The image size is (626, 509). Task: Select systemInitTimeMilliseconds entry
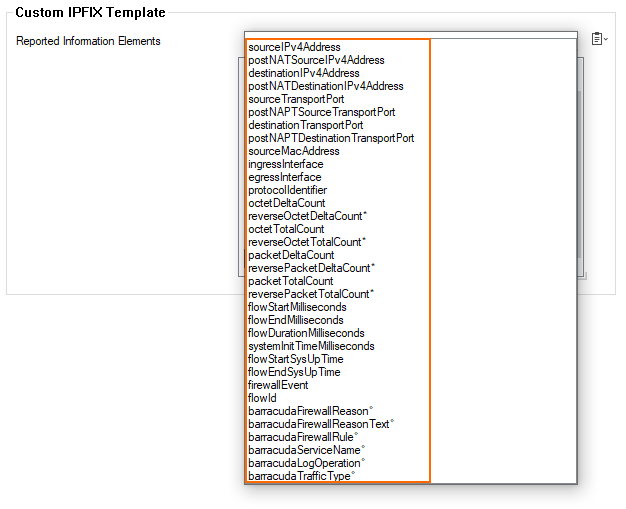tap(311, 346)
